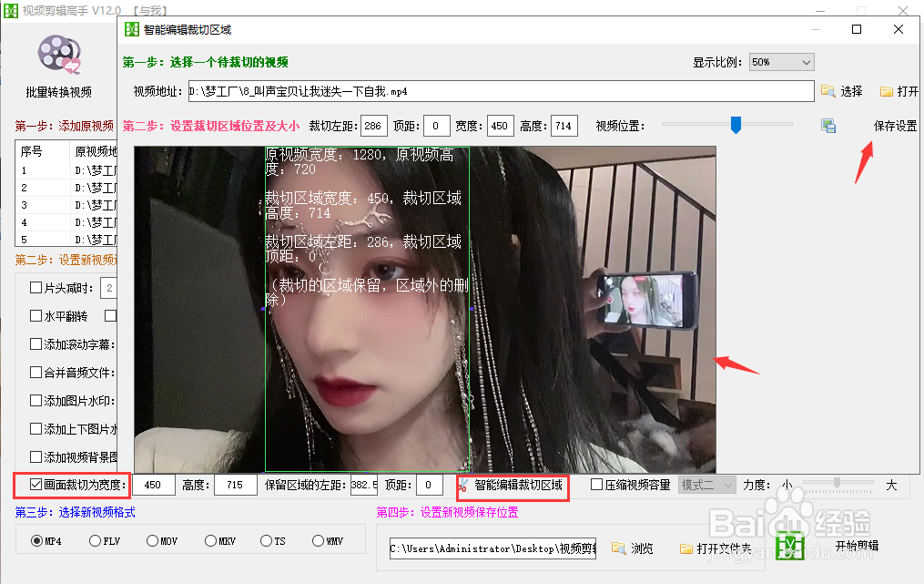Click the 顶距 field in crop dialog
This screenshot has height=584, width=924.
pyautogui.click(x=437, y=126)
